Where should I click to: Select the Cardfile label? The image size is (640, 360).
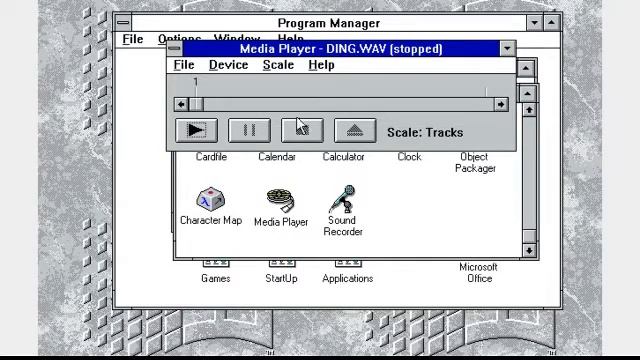pos(211,157)
